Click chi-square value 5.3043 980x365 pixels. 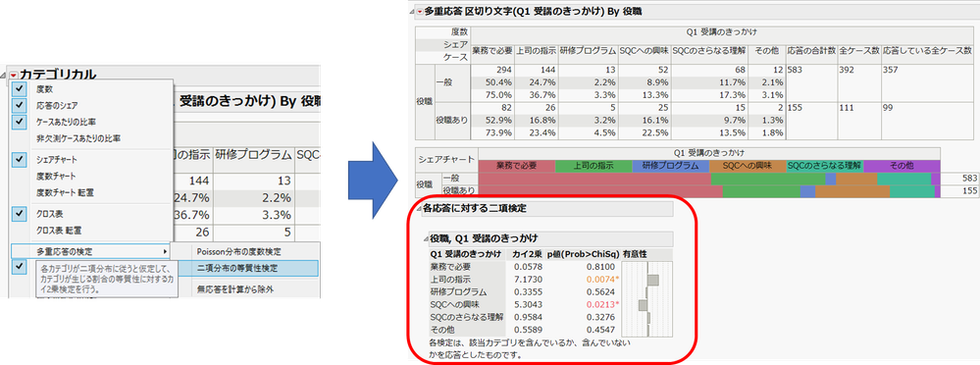[529, 304]
